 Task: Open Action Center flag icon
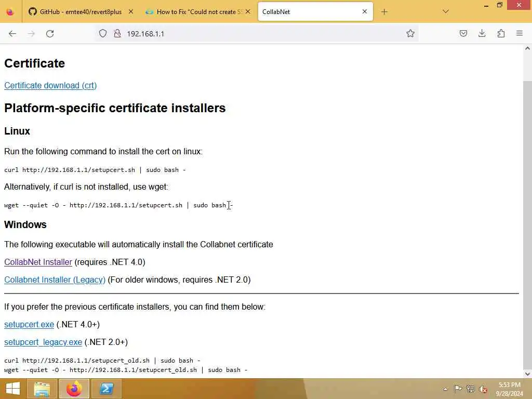coord(457,389)
